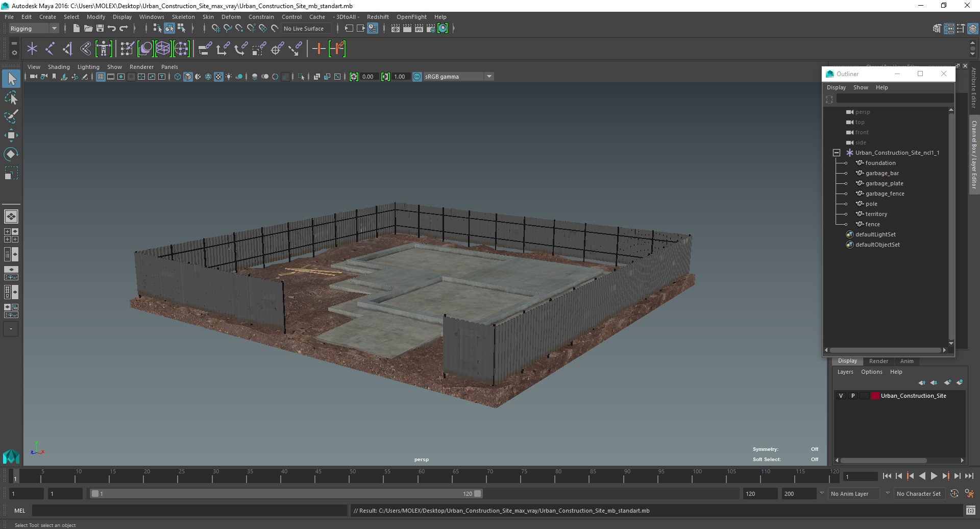Click the Create Joint tool shelf icon

click(x=50, y=49)
